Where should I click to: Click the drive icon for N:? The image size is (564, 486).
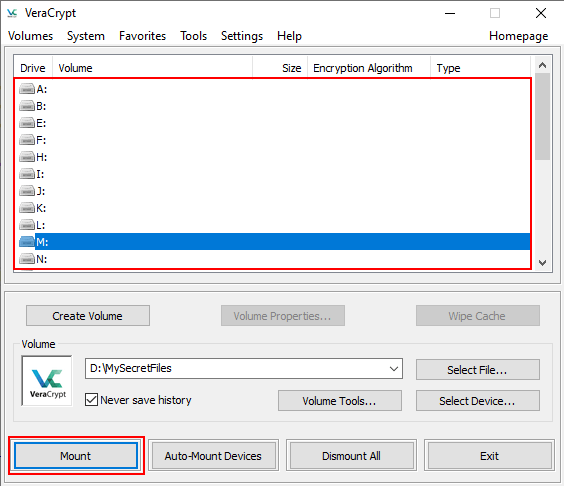[x=27, y=259]
